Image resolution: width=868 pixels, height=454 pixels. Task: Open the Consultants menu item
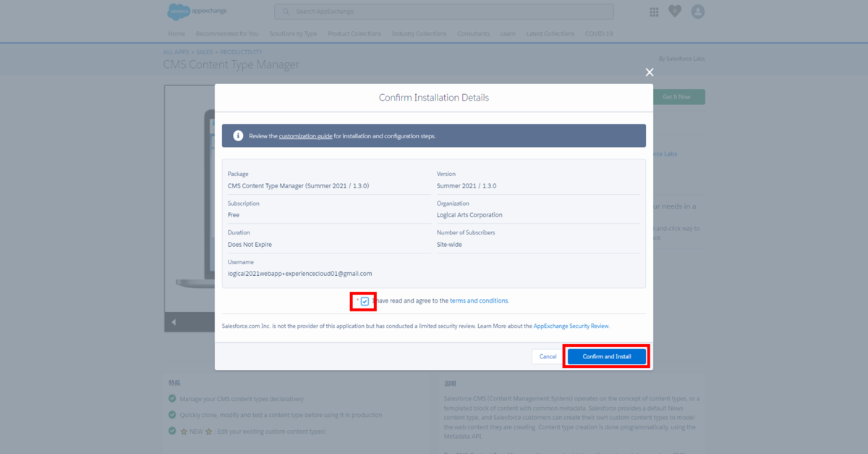(x=473, y=34)
